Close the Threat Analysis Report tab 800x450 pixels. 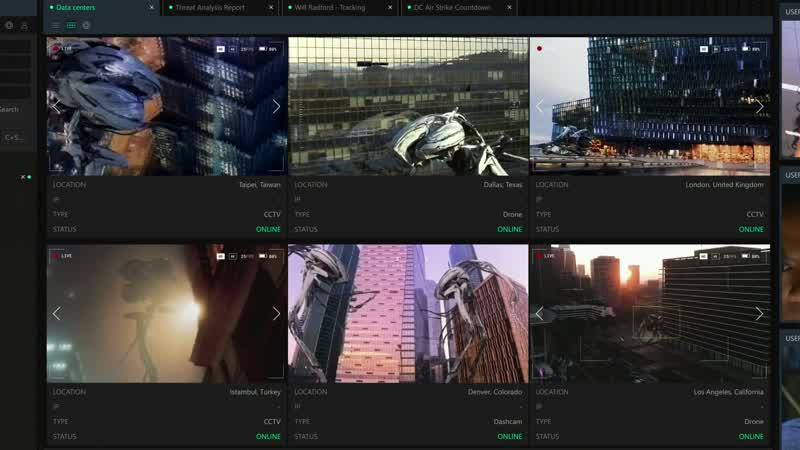pos(271,8)
